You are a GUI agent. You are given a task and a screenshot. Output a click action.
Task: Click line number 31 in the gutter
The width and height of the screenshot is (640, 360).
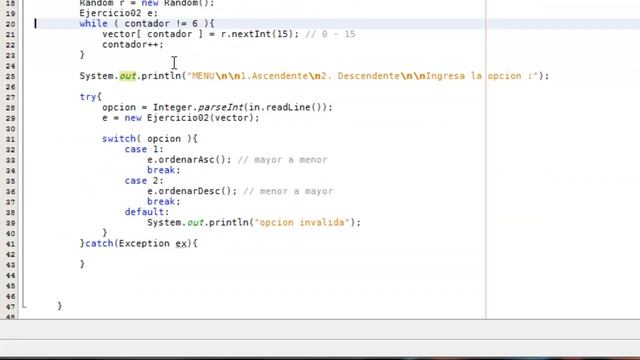[10, 140]
